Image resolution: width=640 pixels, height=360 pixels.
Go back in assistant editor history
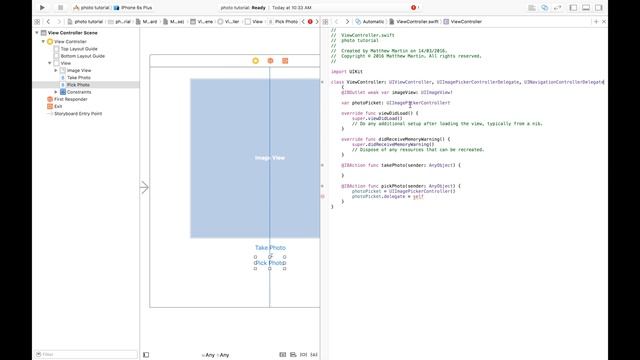pos(337,22)
